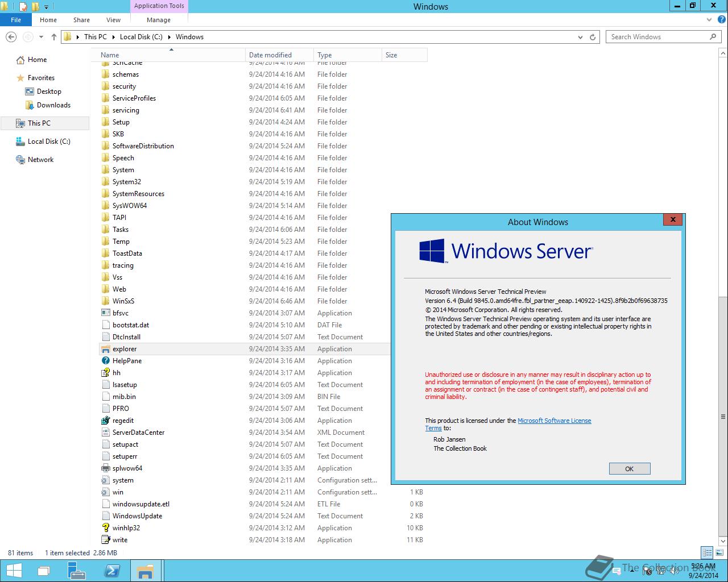Click the Up one level arrow
The height and width of the screenshot is (582, 728).
[x=54, y=37]
